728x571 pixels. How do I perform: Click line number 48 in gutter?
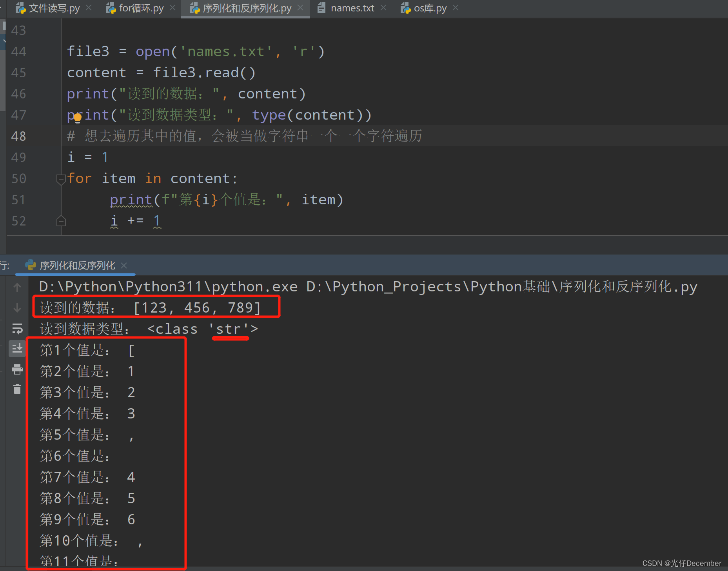click(x=18, y=136)
